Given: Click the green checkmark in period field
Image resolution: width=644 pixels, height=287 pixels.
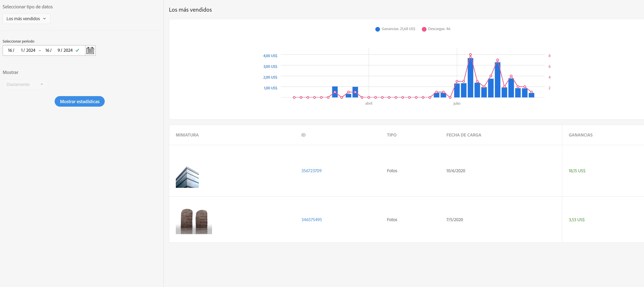Looking at the screenshot, I should pos(77,50).
